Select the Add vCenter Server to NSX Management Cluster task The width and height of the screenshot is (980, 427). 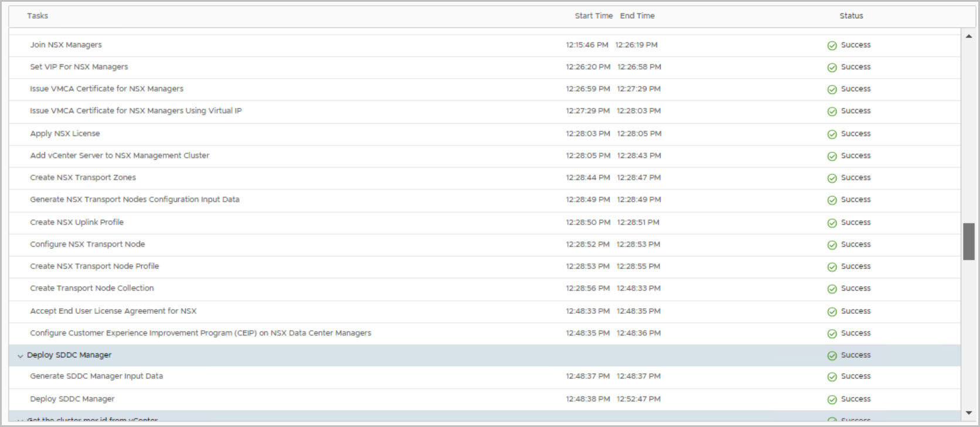(120, 156)
